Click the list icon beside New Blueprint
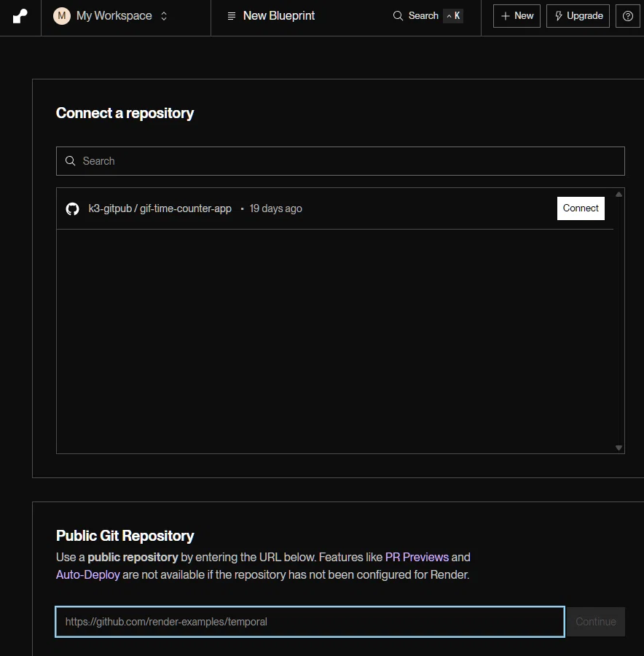This screenshot has height=656, width=644. pos(231,16)
